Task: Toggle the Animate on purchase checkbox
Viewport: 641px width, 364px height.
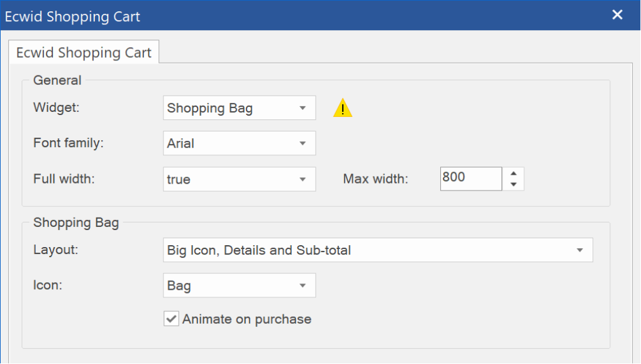Action: click(x=171, y=319)
